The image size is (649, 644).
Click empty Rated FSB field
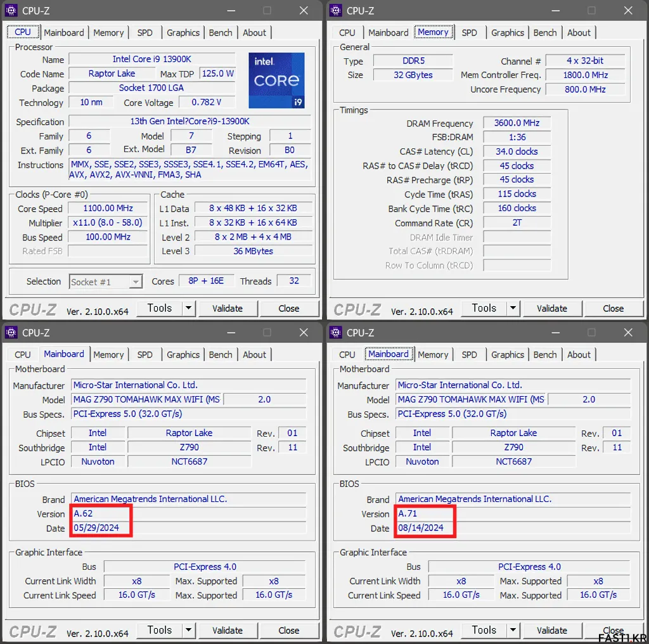tap(108, 251)
